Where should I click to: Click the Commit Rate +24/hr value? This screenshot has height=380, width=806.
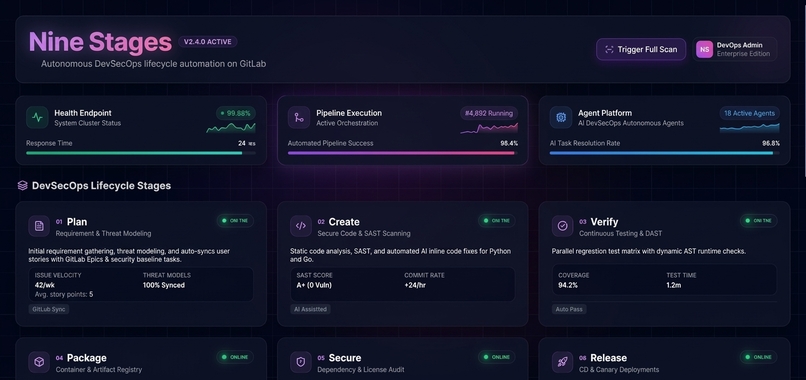click(416, 285)
